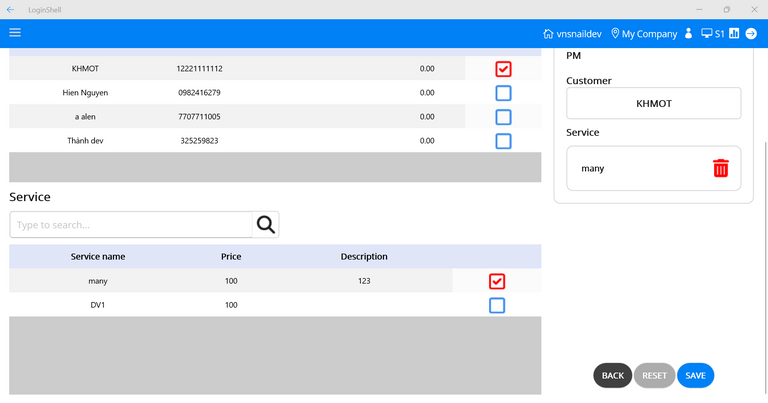768x403 pixels.
Task: Click the service search magnifier icon
Action: [x=265, y=225]
